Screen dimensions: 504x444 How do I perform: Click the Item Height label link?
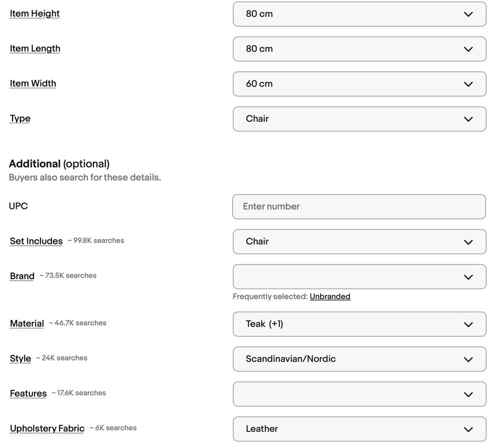coord(35,14)
